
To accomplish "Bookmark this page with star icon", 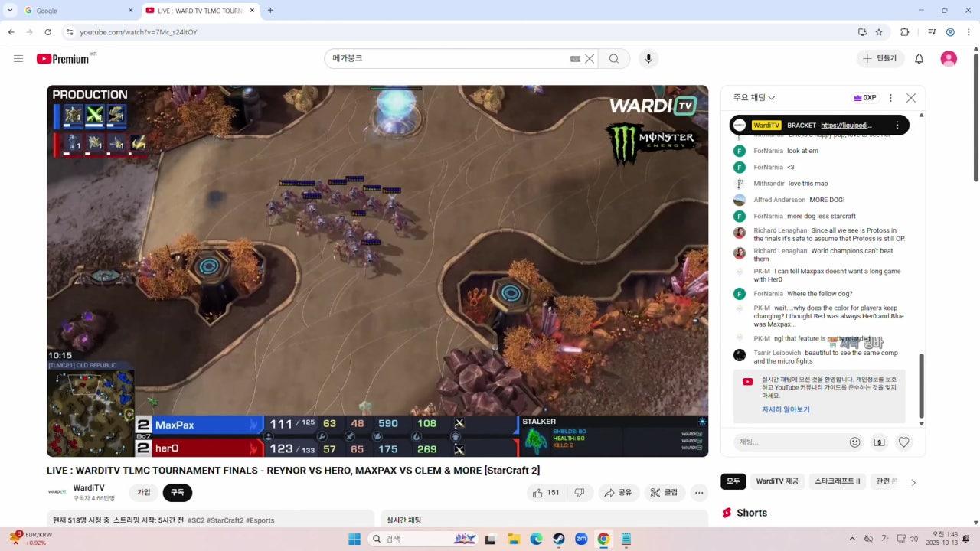I will 879,32.
